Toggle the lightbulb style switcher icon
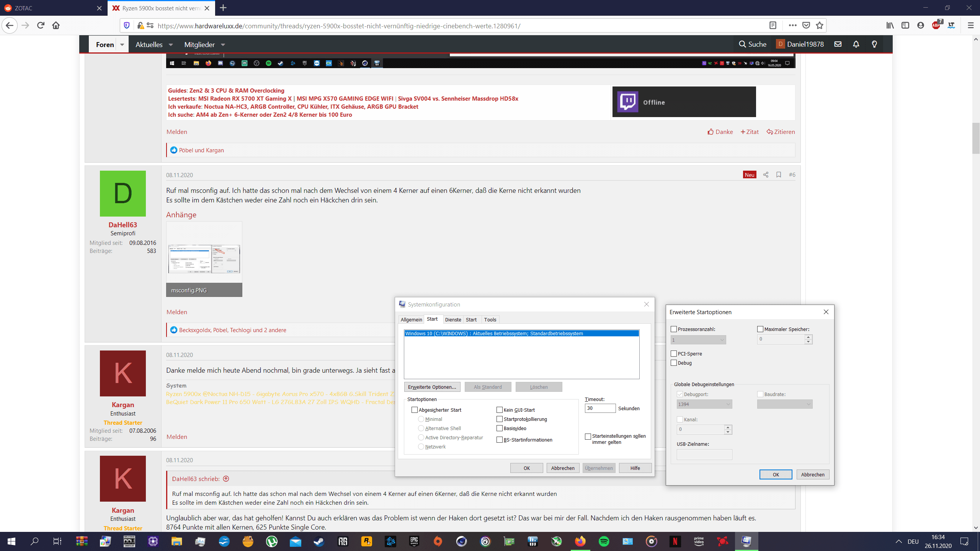Image resolution: width=980 pixels, height=551 pixels. pos(874,44)
